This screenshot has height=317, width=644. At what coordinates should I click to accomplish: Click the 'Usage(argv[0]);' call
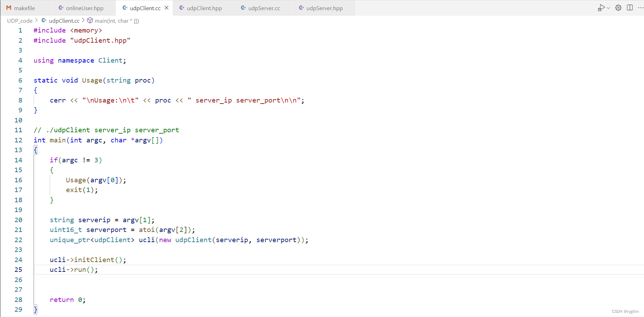tap(96, 180)
